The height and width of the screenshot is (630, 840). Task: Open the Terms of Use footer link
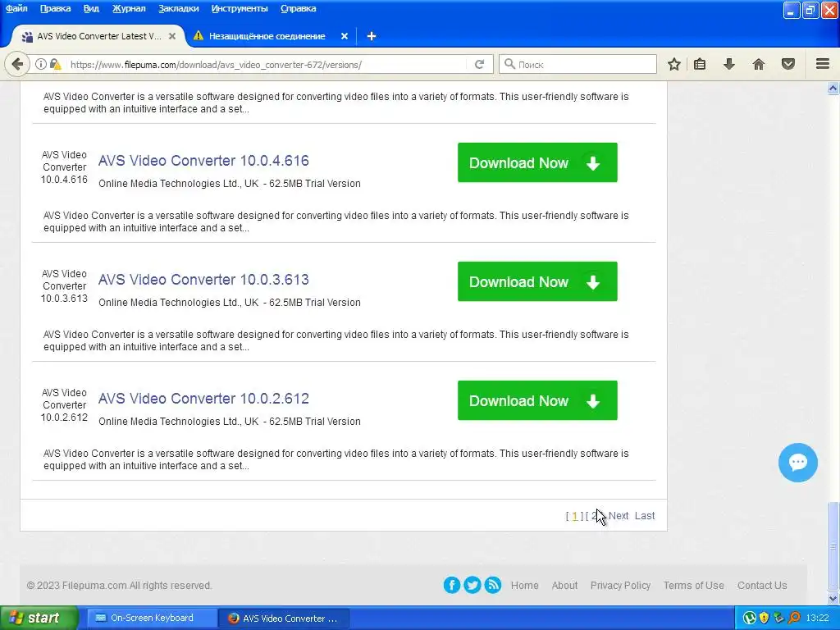tap(694, 586)
